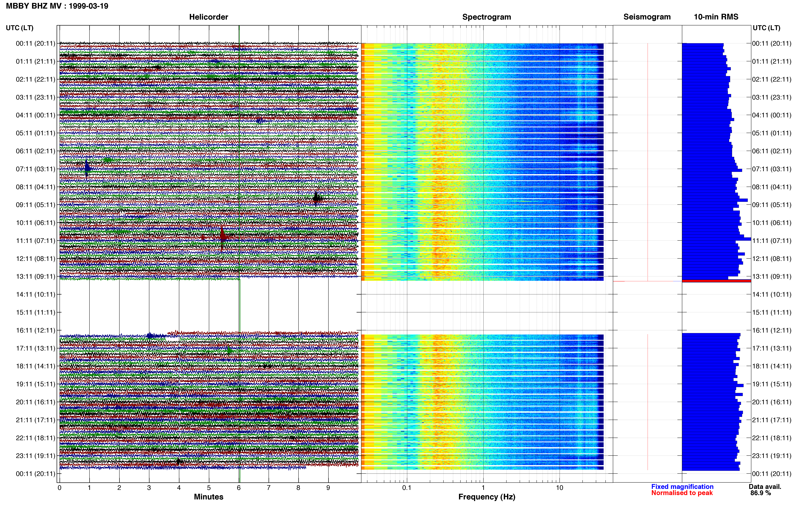Click helicorder time label '01:11 (21:11)'

point(36,61)
